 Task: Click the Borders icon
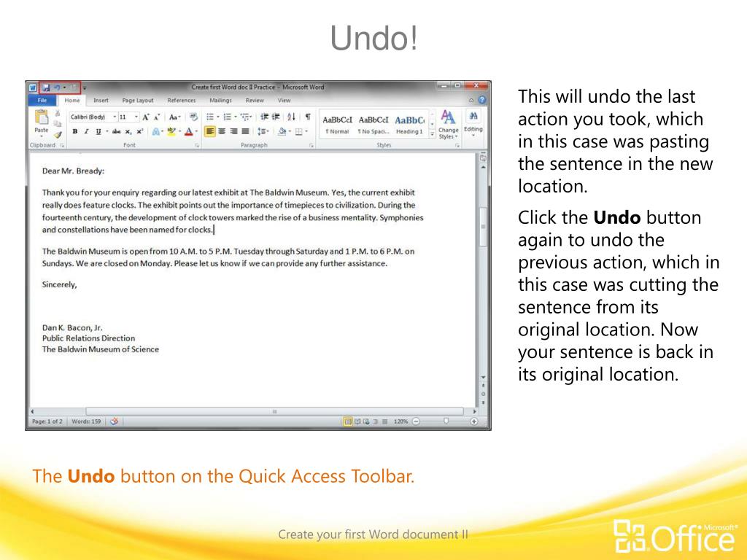click(298, 131)
